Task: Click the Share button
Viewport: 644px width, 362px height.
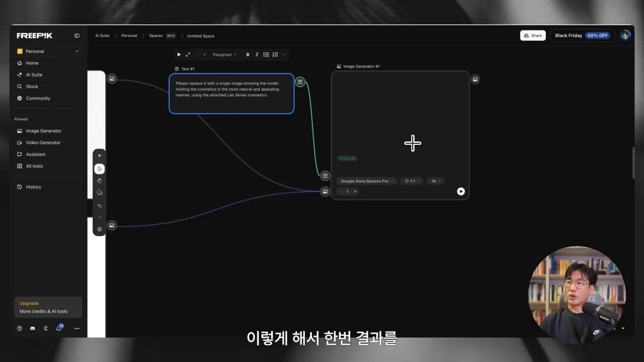Action: [x=533, y=35]
